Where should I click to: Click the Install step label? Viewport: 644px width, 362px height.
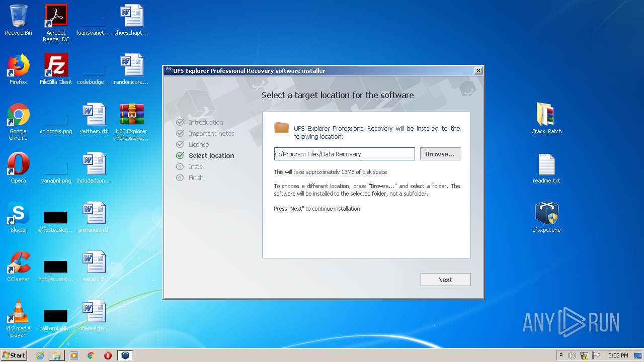click(x=197, y=166)
